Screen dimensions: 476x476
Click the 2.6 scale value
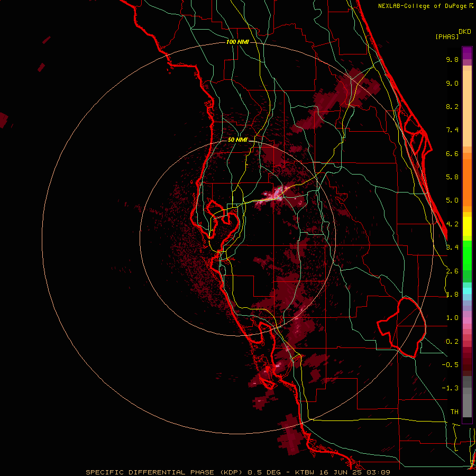tap(452, 271)
